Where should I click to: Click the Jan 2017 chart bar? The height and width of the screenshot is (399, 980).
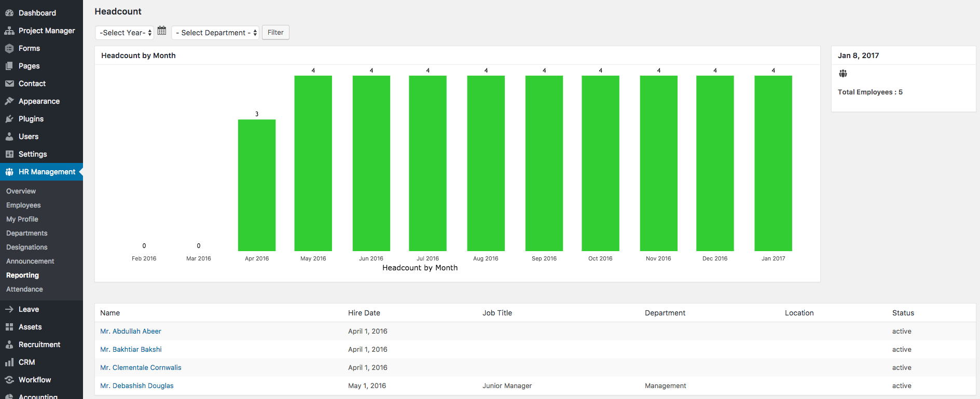tap(774, 163)
